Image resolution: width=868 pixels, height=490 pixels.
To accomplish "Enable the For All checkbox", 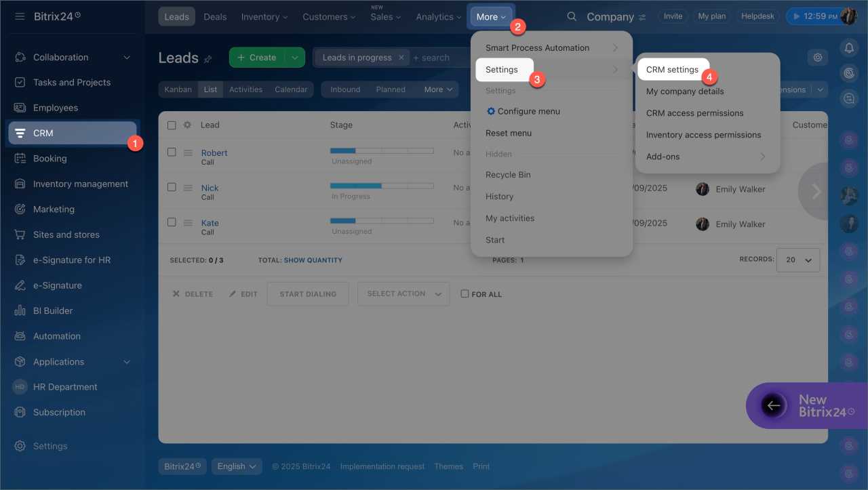I will coord(465,294).
